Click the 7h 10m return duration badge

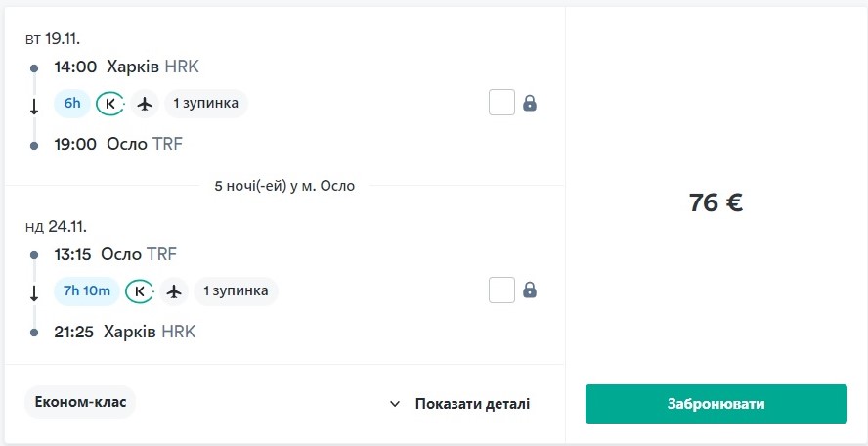[87, 290]
